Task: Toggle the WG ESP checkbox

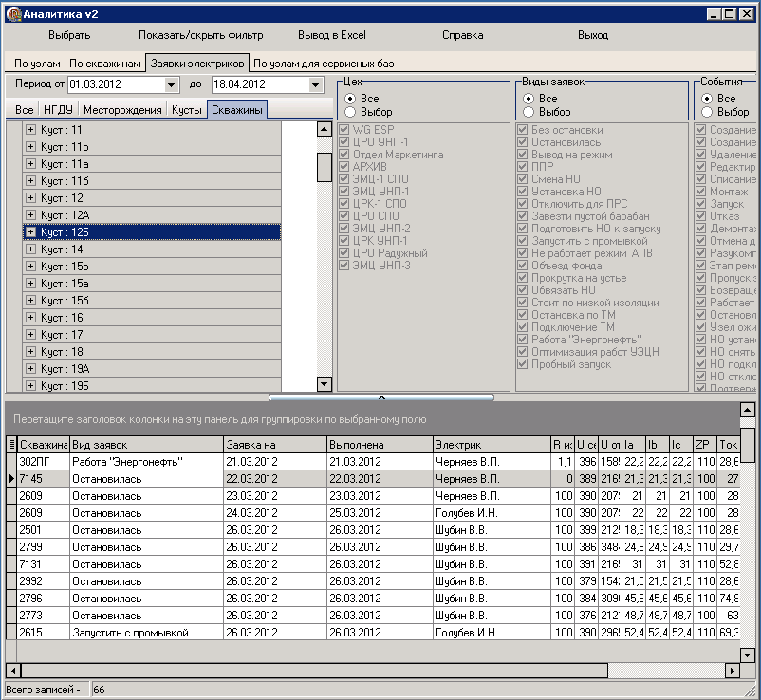Action: 344,130
